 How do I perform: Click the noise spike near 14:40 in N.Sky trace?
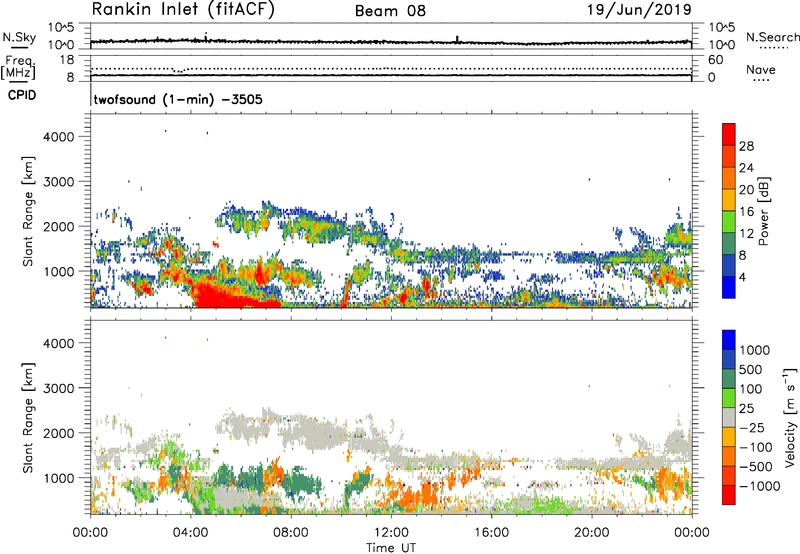click(x=457, y=39)
